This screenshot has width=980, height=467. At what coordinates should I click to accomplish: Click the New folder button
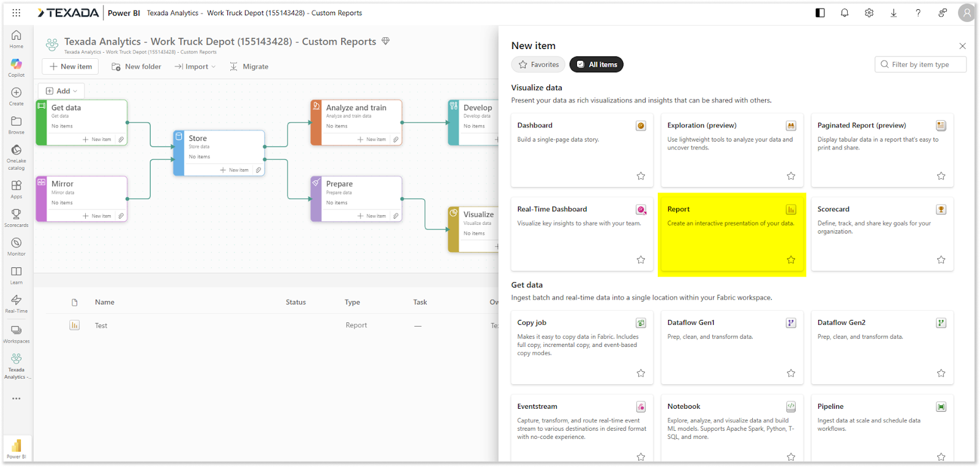pos(137,67)
